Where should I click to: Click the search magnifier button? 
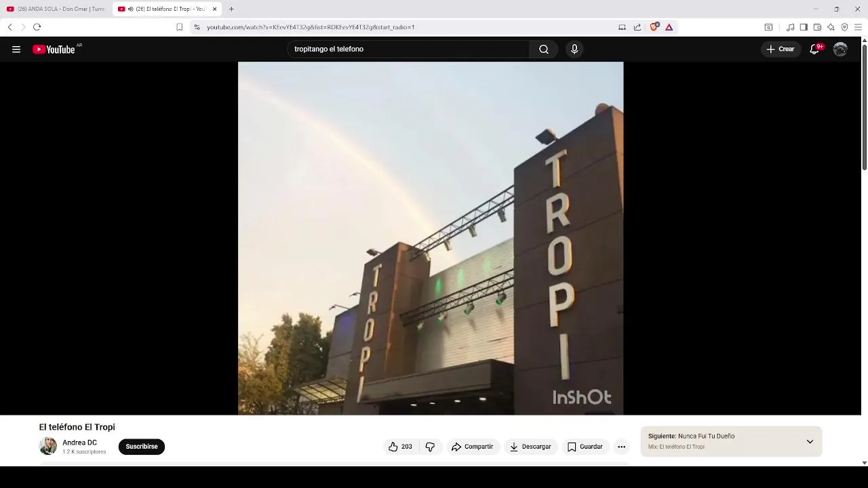(544, 49)
